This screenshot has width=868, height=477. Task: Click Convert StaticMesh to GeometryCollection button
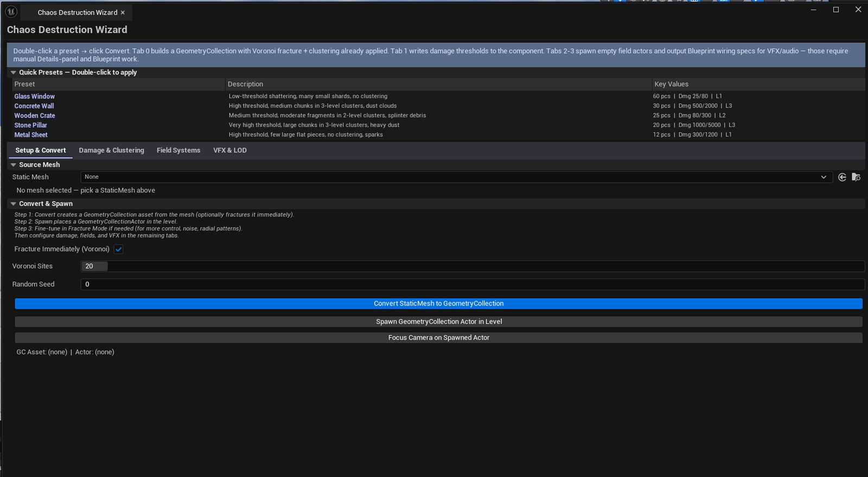tap(439, 303)
